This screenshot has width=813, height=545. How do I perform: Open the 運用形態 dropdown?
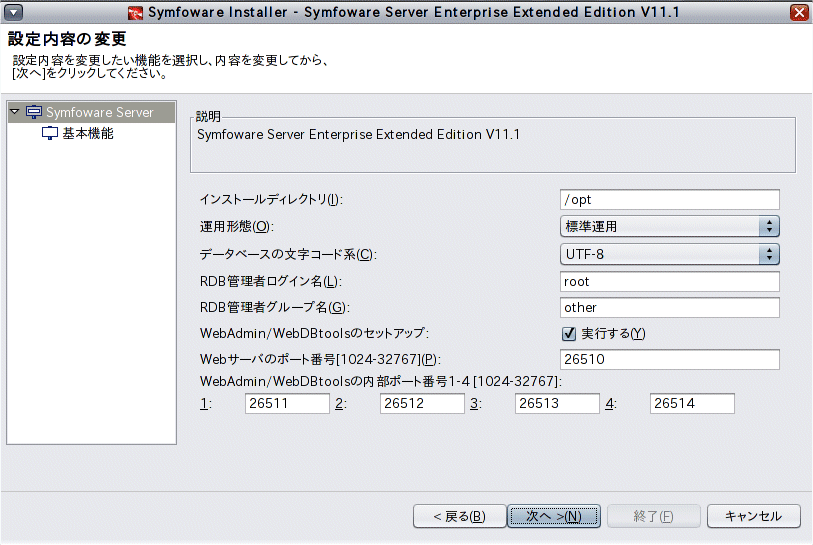tap(669, 227)
